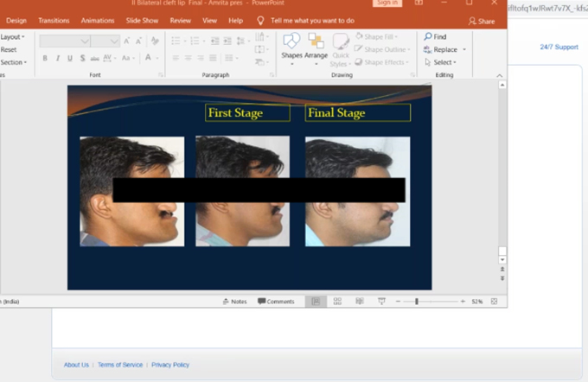Collapse the ribbon arrow
588x382 pixels.
click(500, 75)
